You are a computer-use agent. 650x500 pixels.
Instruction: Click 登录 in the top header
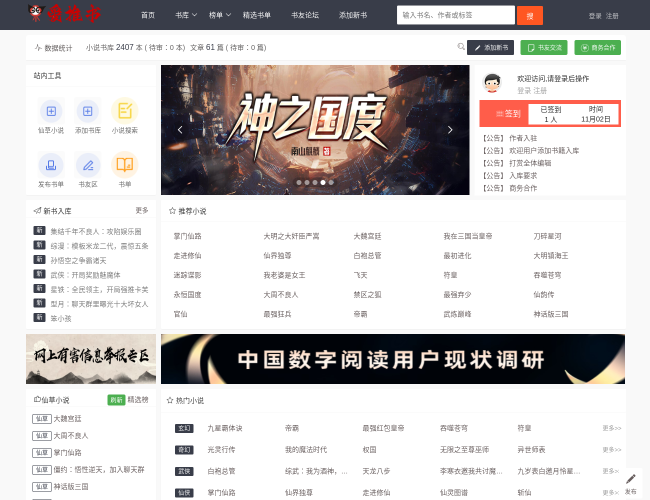[595, 16]
